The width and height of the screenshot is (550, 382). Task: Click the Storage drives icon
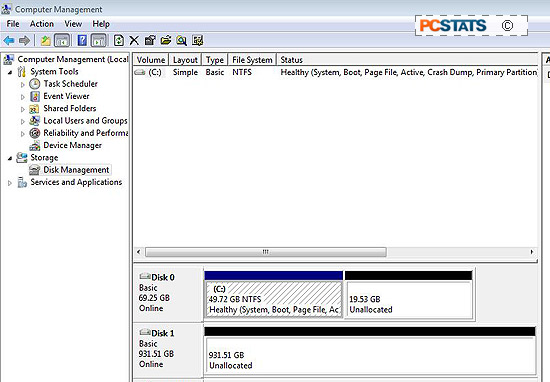coord(22,158)
